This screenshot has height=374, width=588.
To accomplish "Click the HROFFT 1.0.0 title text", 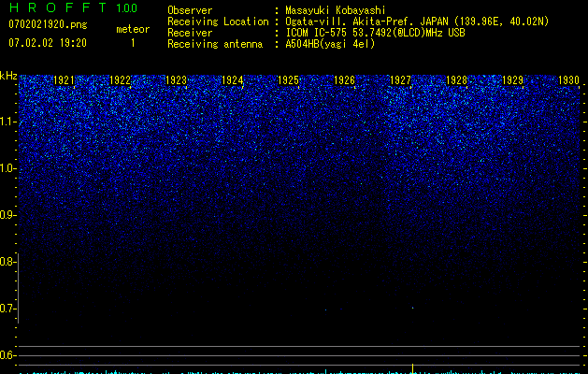I will (x=73, y=7).
